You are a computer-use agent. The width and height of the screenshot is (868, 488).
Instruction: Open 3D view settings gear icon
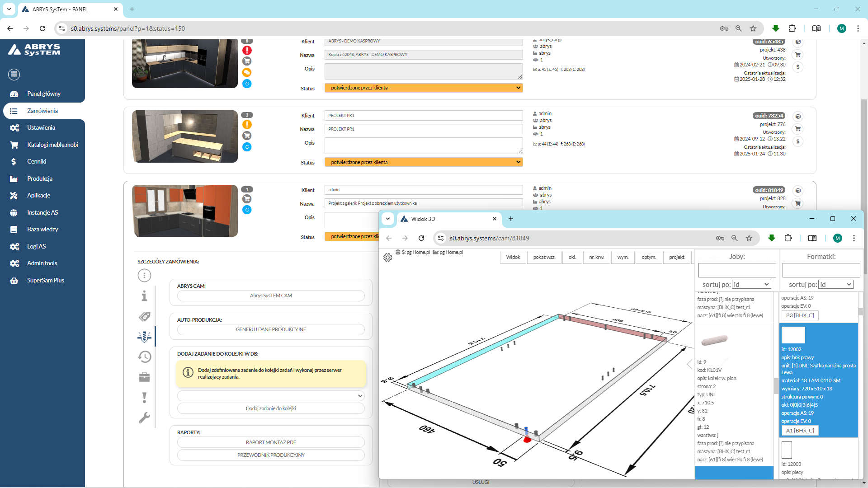387,258
